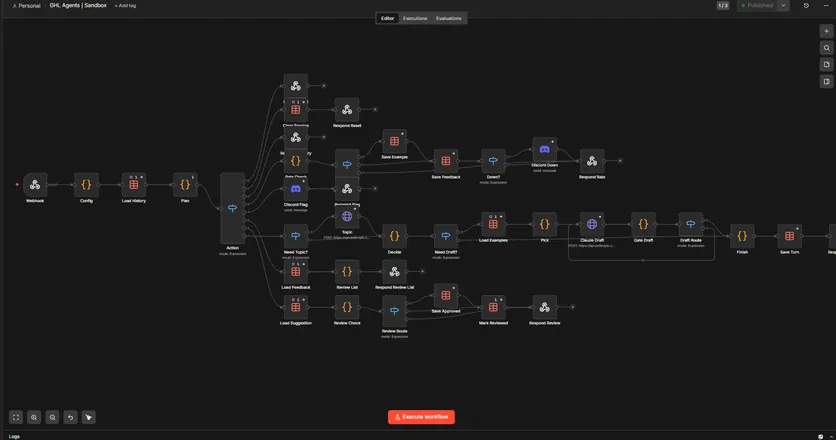836x440 pixels.
Task: Add a sticky note to the canvas
Action: [x=826, y=65]
